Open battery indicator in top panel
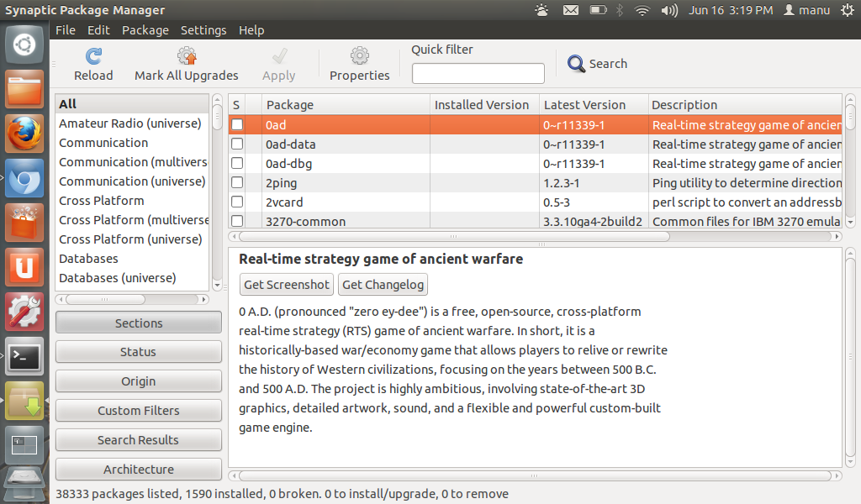Screen dimensions: 861x504 click(598, 10)
